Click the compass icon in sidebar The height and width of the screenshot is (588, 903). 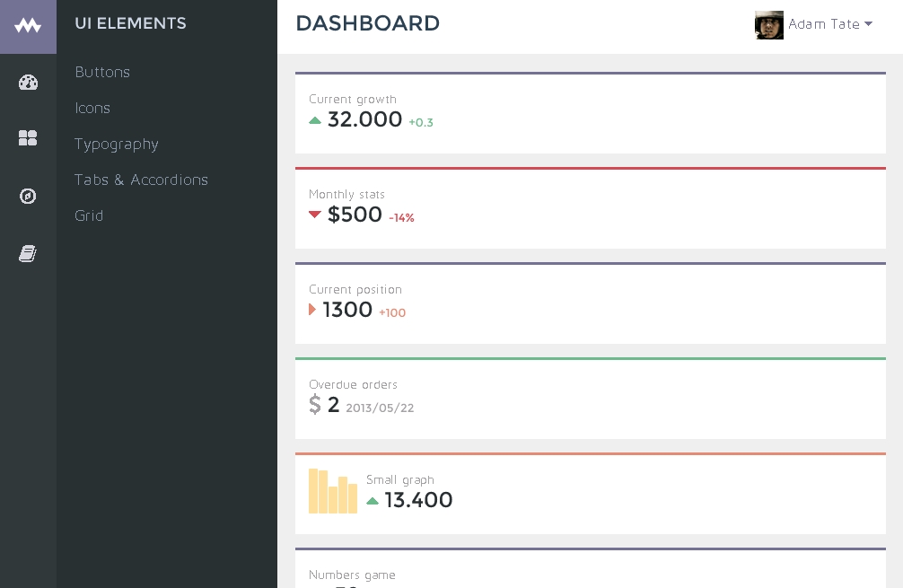pos(28,196)
